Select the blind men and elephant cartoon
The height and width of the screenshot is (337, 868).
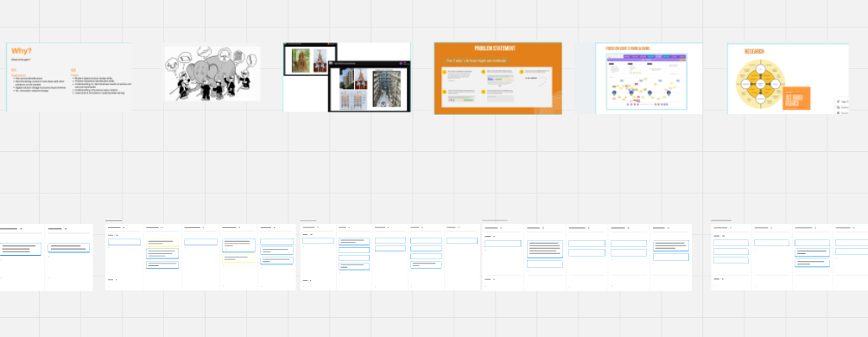pyautogui.click(x=212, y=73)
